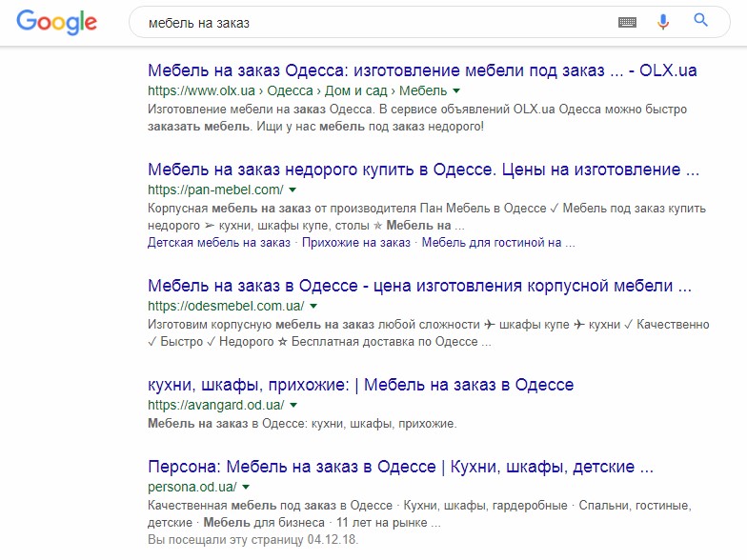
Task: Expand the olx.ua result dropdown arrow
Action: (x=456, y=90)
